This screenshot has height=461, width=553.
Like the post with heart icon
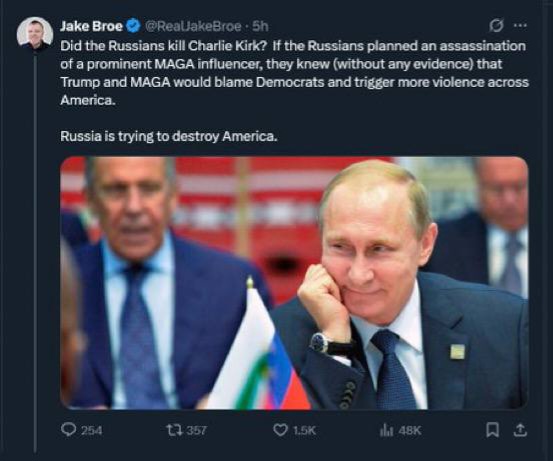[280, 430]
